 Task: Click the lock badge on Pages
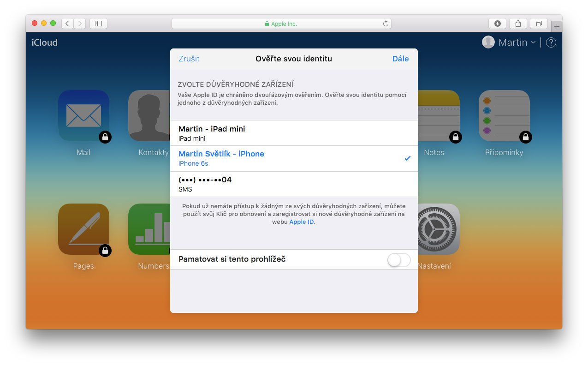coord(105,251)
